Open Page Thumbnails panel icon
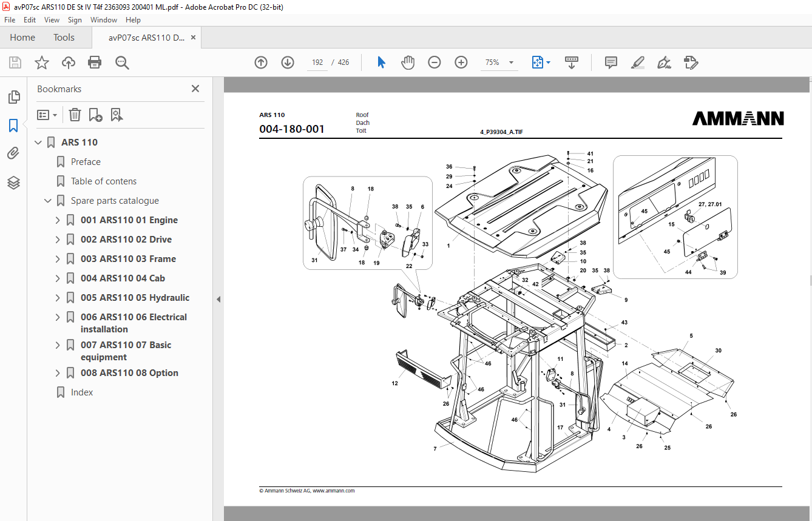 (x=13, y=97)
